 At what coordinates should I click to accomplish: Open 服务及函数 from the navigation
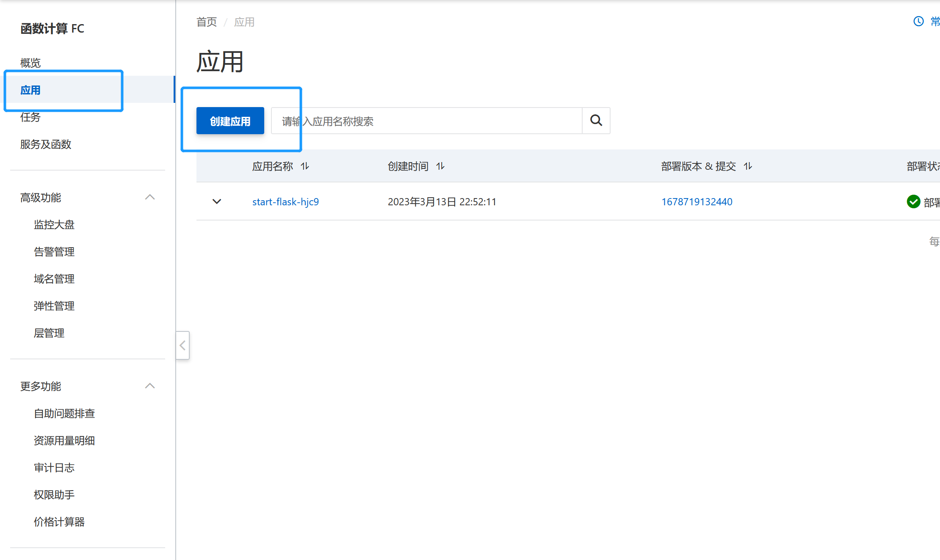pos(45,144)
